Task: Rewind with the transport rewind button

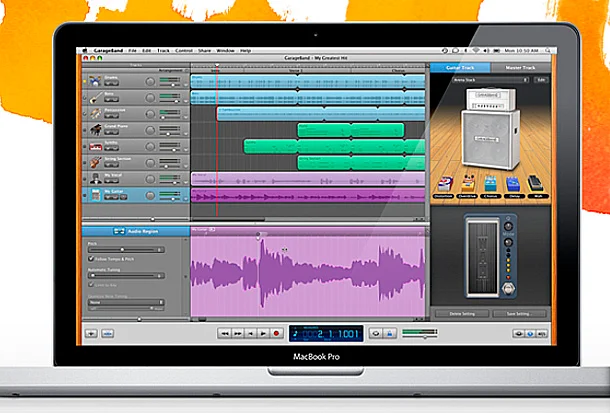Action: click(224, 333)
